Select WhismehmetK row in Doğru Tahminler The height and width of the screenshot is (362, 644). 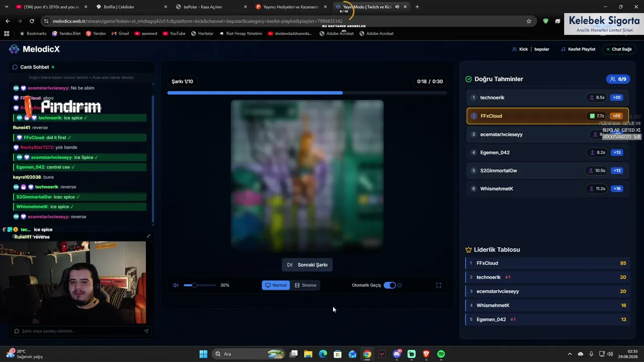pos(547,189)
